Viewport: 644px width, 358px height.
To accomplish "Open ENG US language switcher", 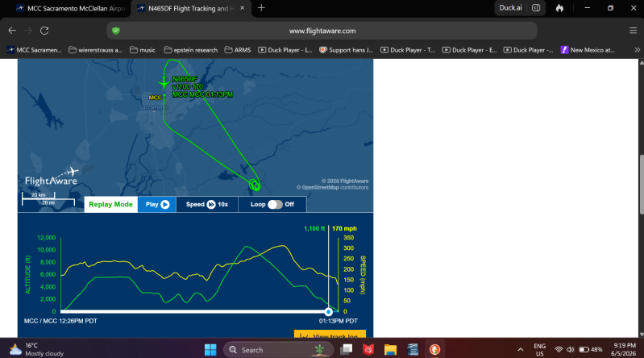I will [x=540, y=350].
